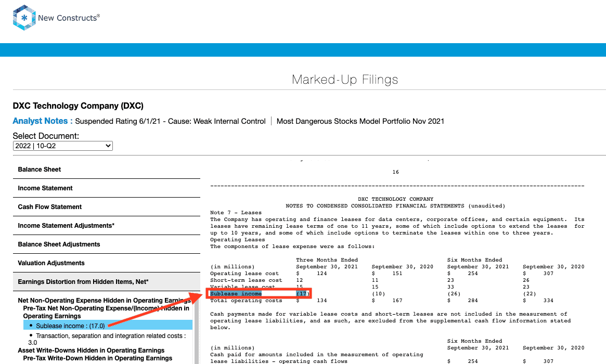
Task: Click page number '16' in the filing
Action: [395, 172]
